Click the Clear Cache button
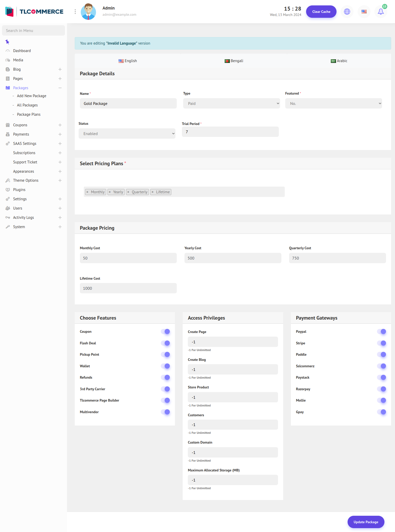The image size is (395, 532). click(321, 12)
